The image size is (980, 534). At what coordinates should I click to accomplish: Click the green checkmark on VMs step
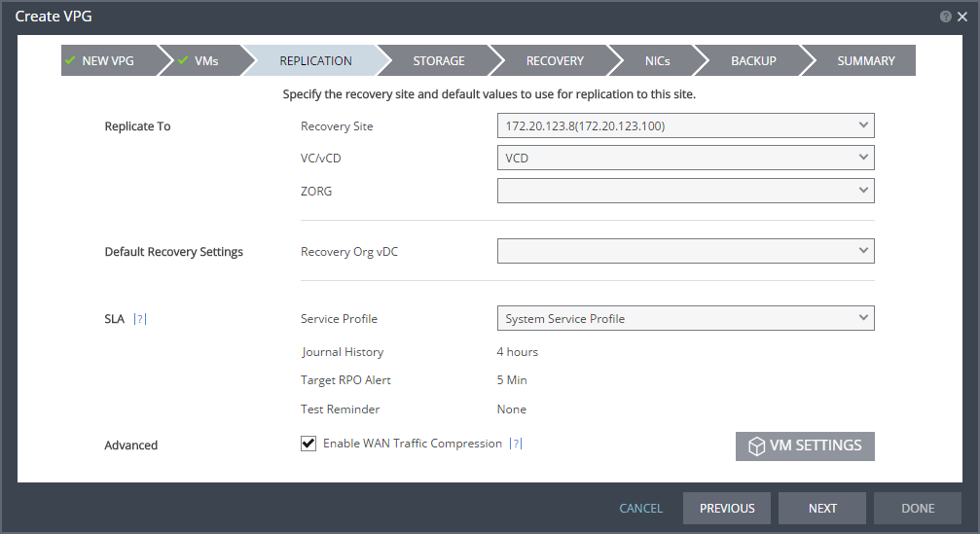coord(183,60)
